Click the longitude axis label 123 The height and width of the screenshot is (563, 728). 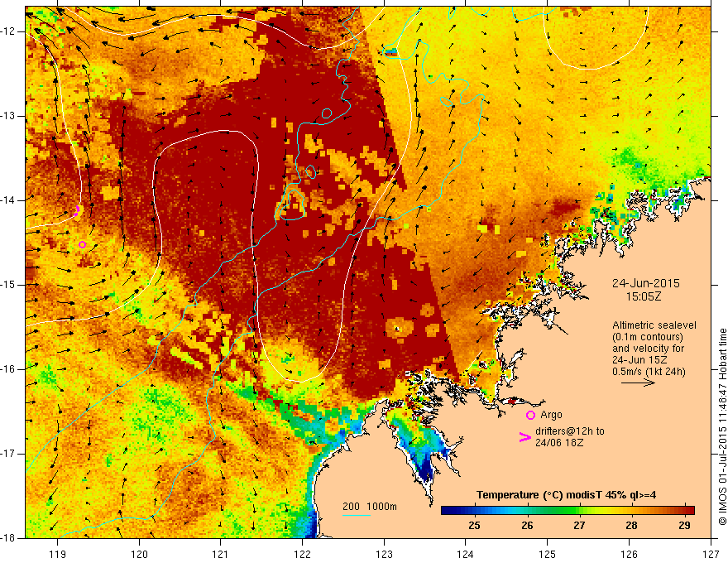pos(384,554)
